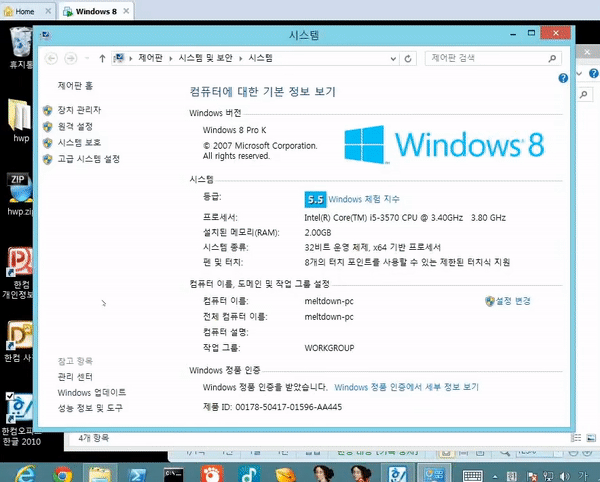Click the background window's search magnifier
Image resolution: width=600 pixels, height=482 pixels.
tap(584, 94)
